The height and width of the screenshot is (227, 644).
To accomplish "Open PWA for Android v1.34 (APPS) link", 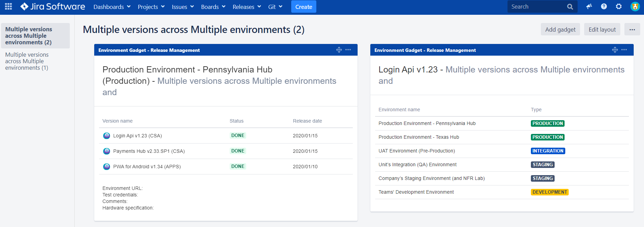I will tap(147, 167).
